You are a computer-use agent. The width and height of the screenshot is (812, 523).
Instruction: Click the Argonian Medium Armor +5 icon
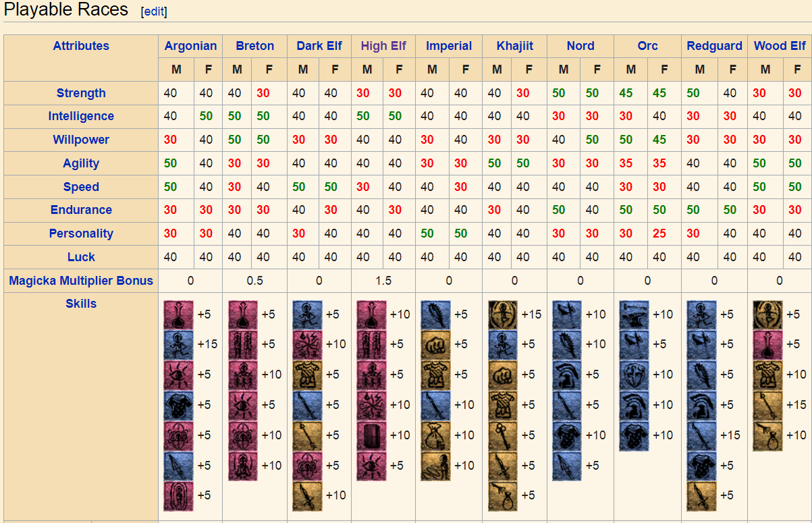pos(178,406)
